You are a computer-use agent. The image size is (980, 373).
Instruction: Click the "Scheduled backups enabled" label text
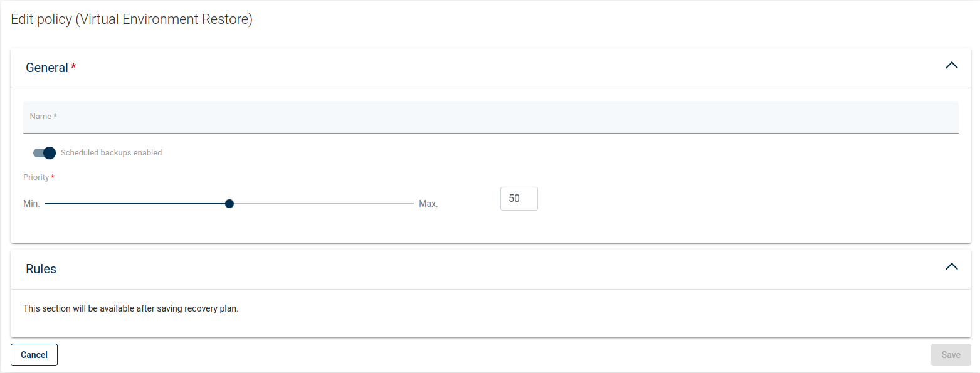tap(111, 153)
